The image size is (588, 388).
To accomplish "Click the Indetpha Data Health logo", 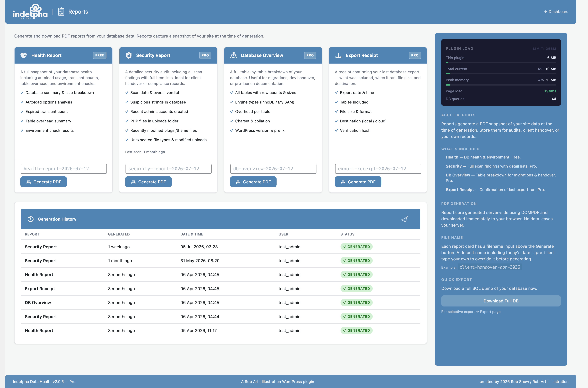I will click(30, 12).
